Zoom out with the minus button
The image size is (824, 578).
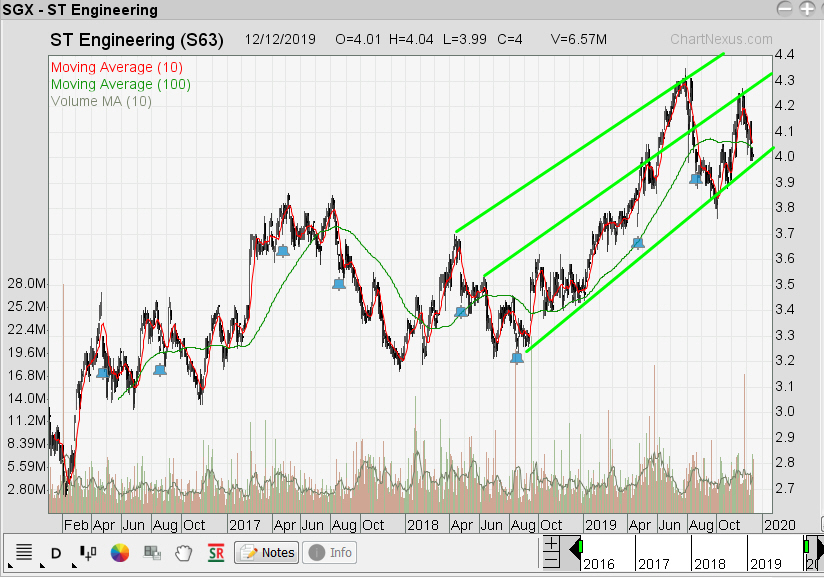click(551, 560)
